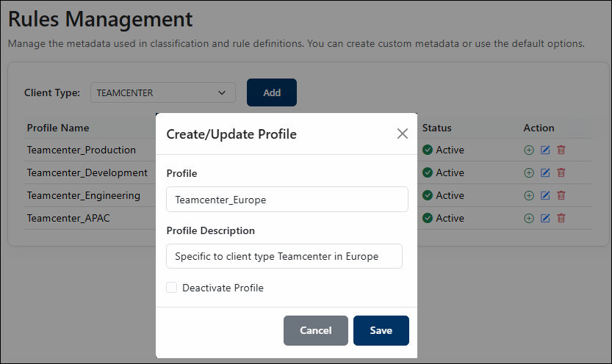The height and width of the screenshot is (364, 612).
Task: Delete the Teamcenter_Development profile
Action: [561, 172]
